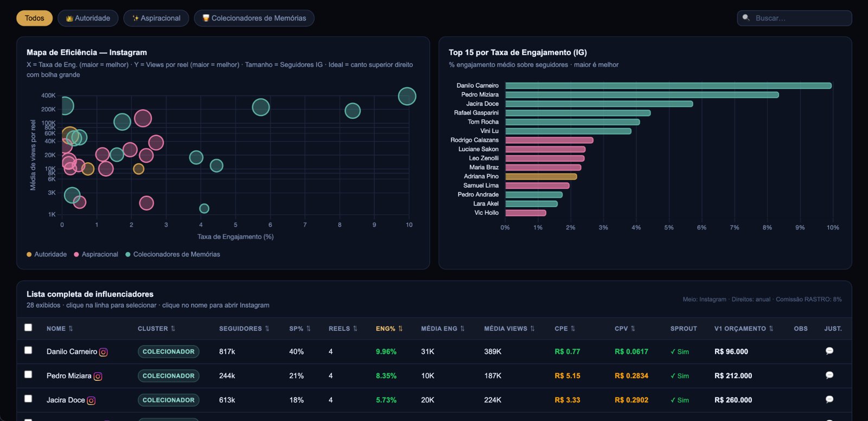Click the COLECIONADOR badge in Jacira Doce row
The height and width of the screenshot is (421, 868).
[168, 400]
